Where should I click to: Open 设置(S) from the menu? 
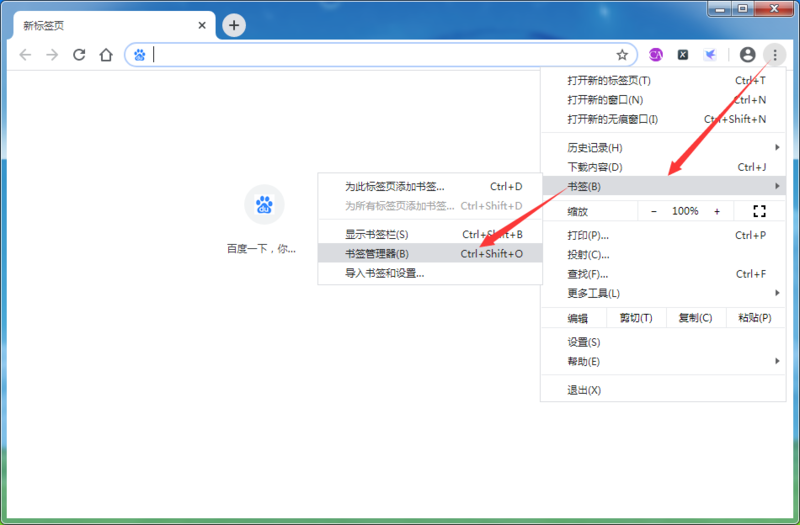click(x=663, y=342)
